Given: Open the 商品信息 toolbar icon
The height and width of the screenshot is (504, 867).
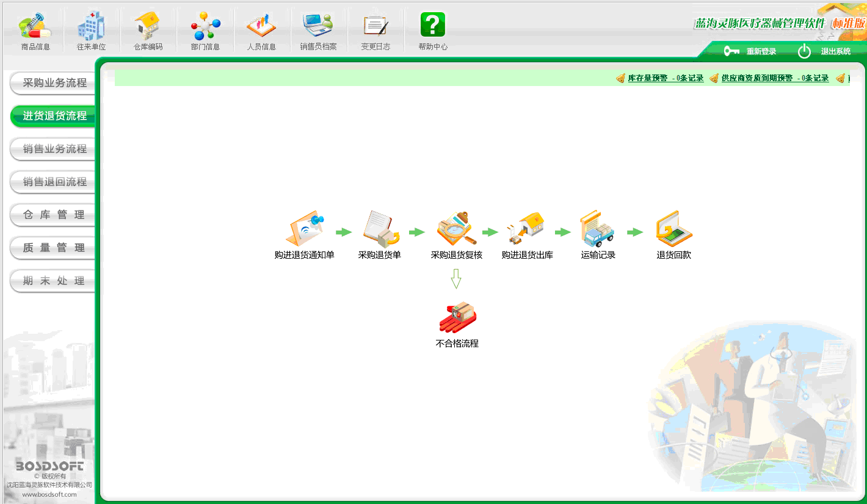Looking at the screenshot, I should click(35, 26).
